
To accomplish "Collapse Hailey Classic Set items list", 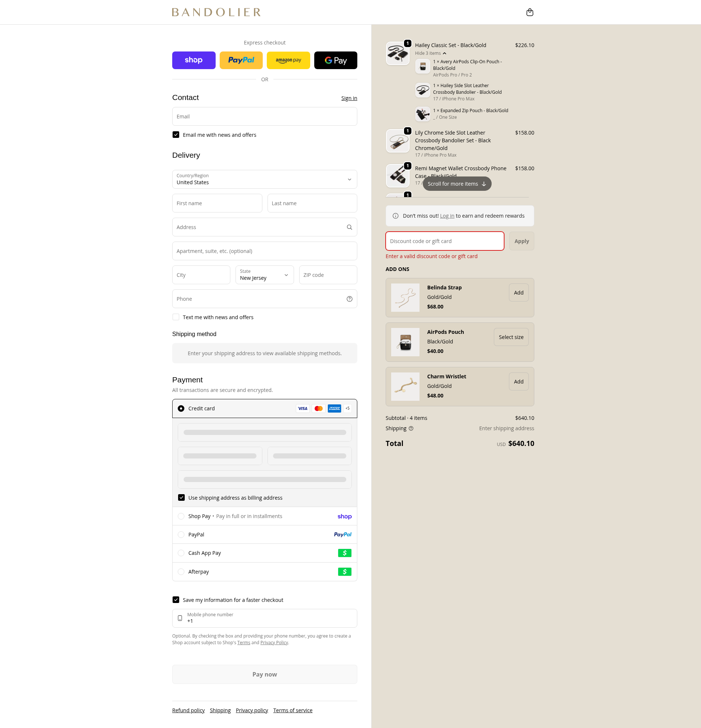I will 431,53.
